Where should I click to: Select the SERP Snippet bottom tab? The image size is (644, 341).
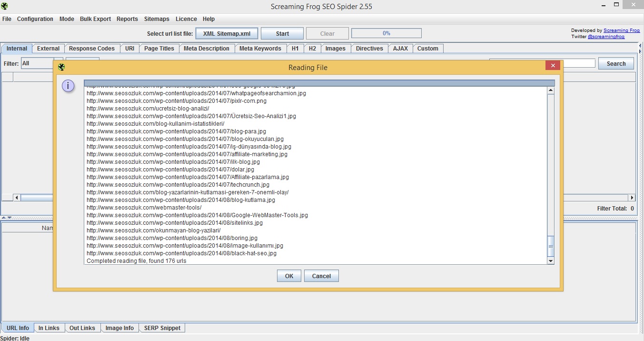(163, 328)
